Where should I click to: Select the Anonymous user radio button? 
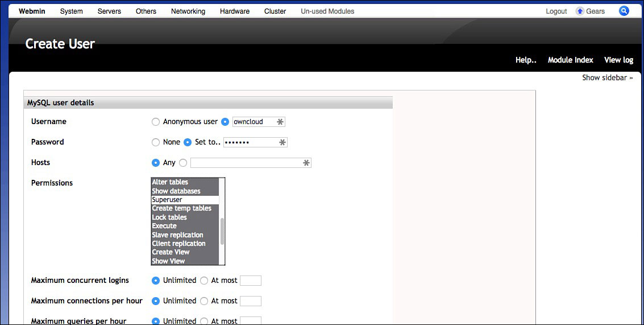[x=156, y=122]
